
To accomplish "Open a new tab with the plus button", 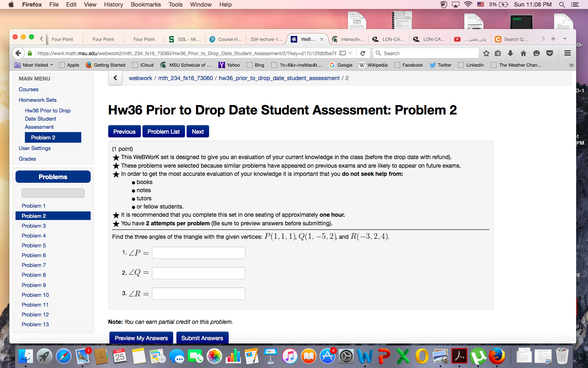I will pyautogui.click(x=553, y=39).
